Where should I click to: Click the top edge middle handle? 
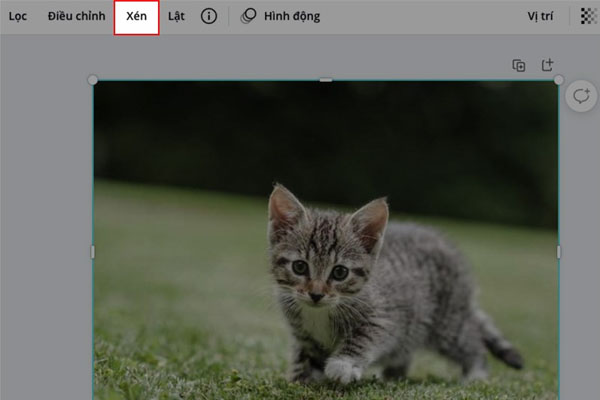point(325,80)
